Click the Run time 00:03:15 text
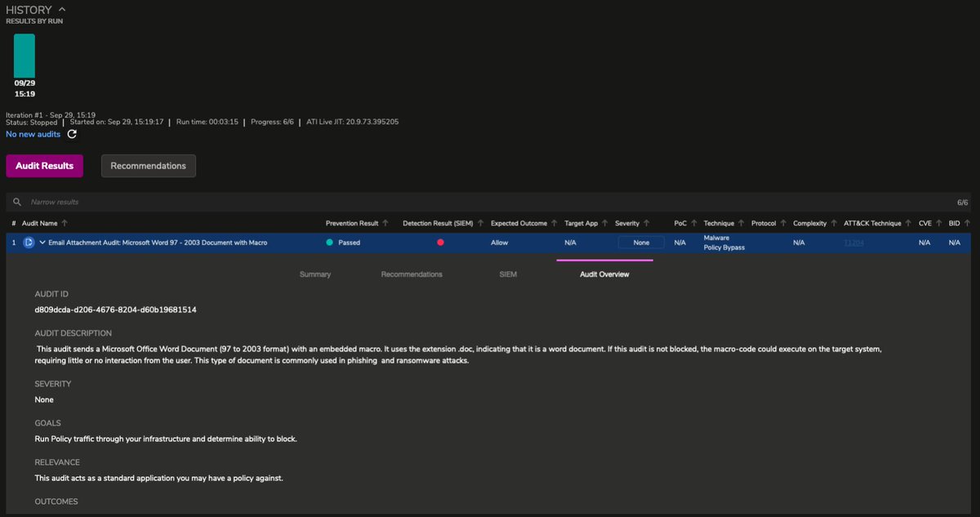Image resolution: width=980 pixels, height=517 pixels. click(207, 123)
